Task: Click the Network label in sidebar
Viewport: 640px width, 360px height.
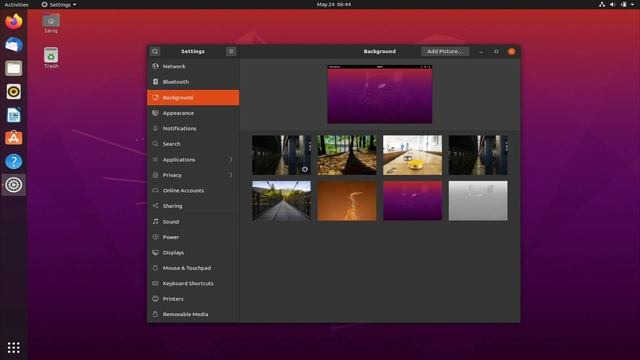Action: tap(174, 66)
